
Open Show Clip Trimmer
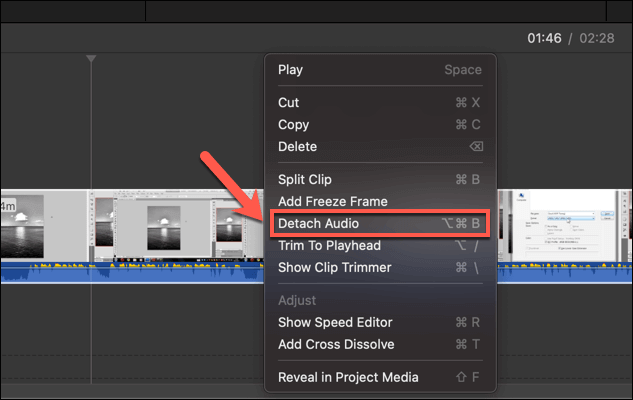click(x=334, y=267)
